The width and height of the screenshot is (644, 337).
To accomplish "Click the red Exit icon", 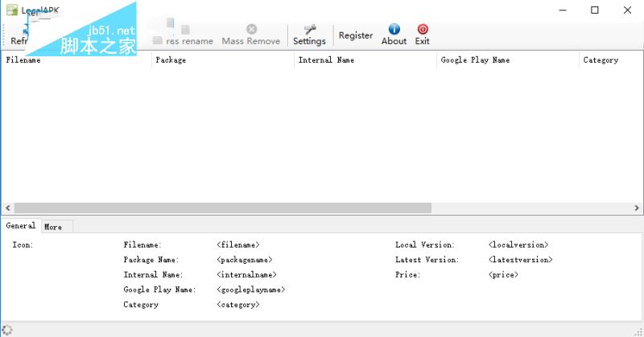I will [x=423, y=29].
